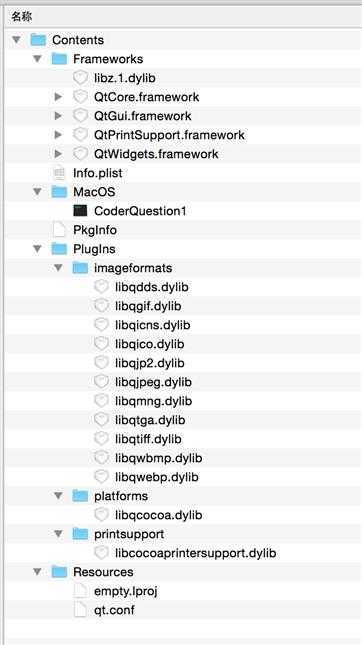
Task: Select the qt.conf file icon
Action: (80, 610)
